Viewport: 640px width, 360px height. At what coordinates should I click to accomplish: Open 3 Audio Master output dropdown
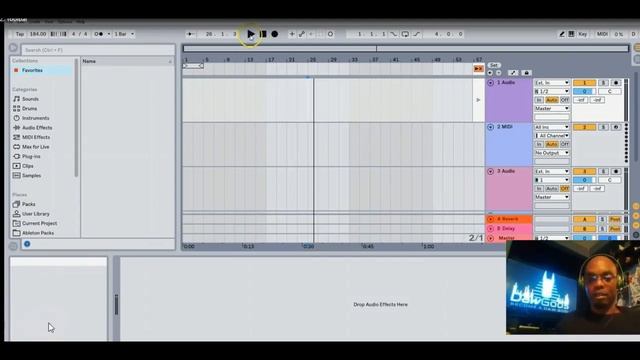coord(552,197)
